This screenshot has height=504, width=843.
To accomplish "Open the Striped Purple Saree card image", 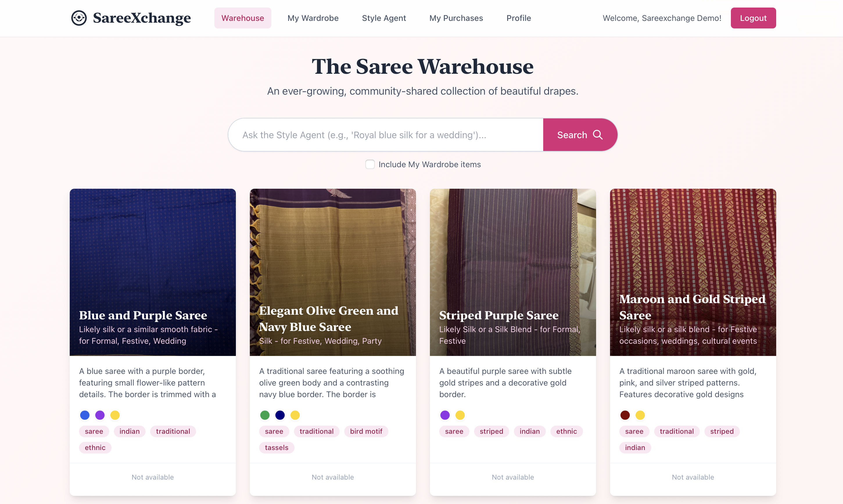I will tap(513, 272).
